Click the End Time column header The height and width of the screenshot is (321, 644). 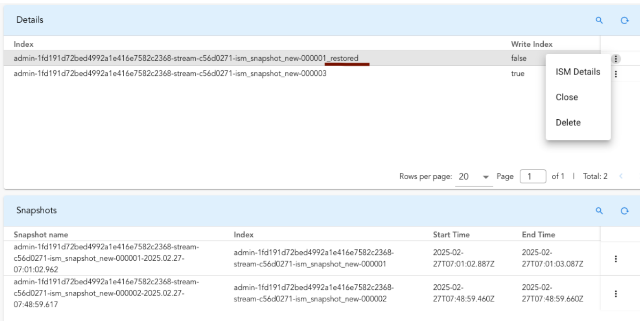tap(538, 235)
